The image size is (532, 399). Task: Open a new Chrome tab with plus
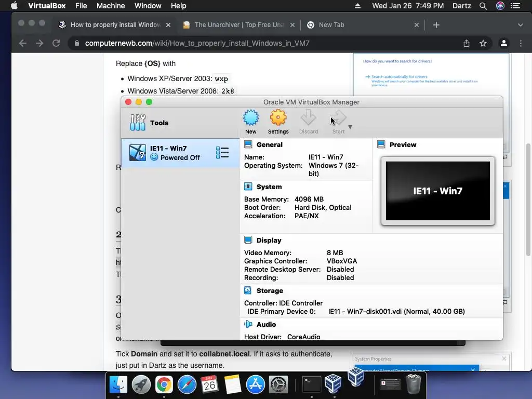coord(436,25)
